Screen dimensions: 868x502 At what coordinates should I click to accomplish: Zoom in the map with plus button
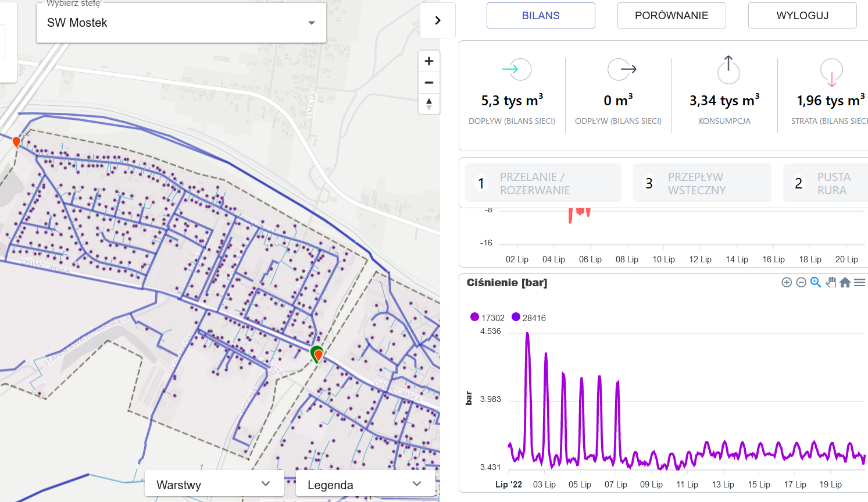[x=429, y=61]
